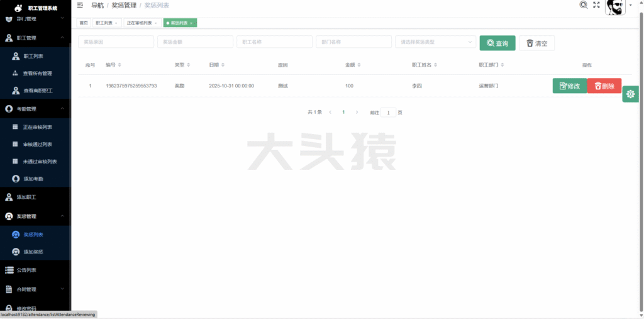This screenshot has width=644, height=319.
Task: Select page number 1 in the pagination
Action: [x=343, y=112]
